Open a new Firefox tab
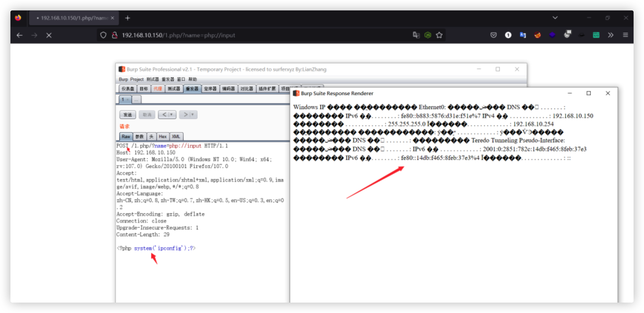The width and height of the screenshot is (644, 313). [x=127, y=18]
